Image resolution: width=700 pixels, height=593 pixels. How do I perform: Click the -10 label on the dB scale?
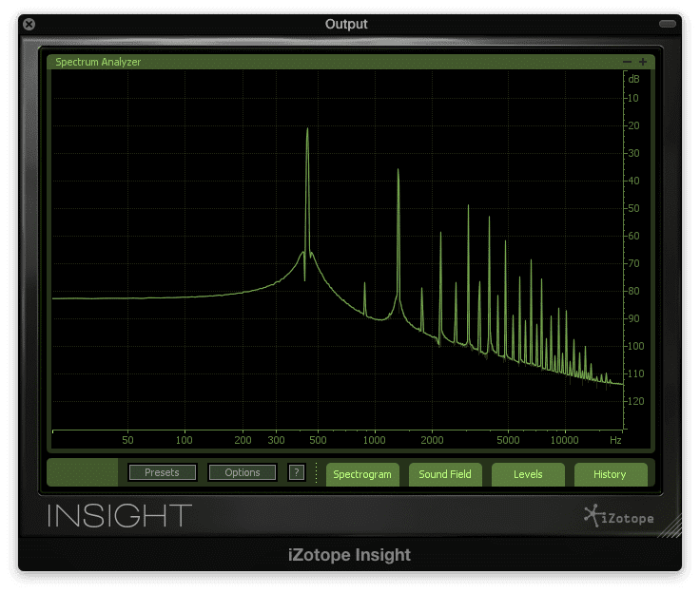click(632, 98)
